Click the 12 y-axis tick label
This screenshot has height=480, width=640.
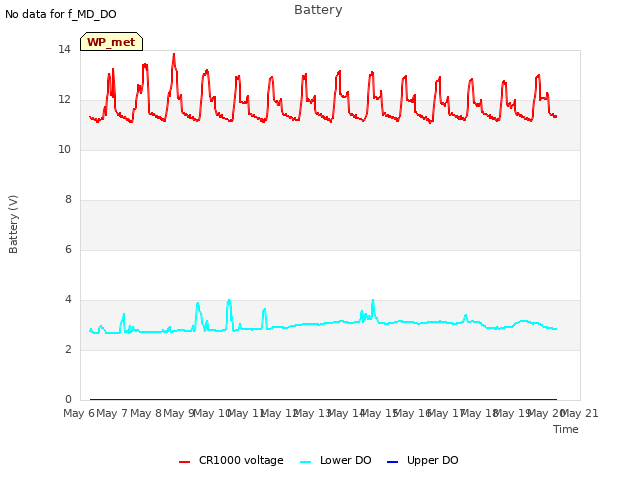pos(64,99)
